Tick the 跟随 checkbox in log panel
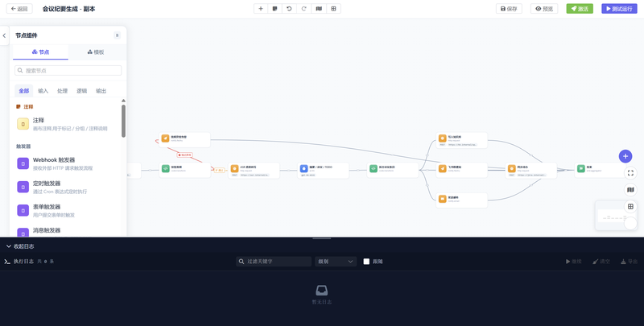 coord(366,262)
